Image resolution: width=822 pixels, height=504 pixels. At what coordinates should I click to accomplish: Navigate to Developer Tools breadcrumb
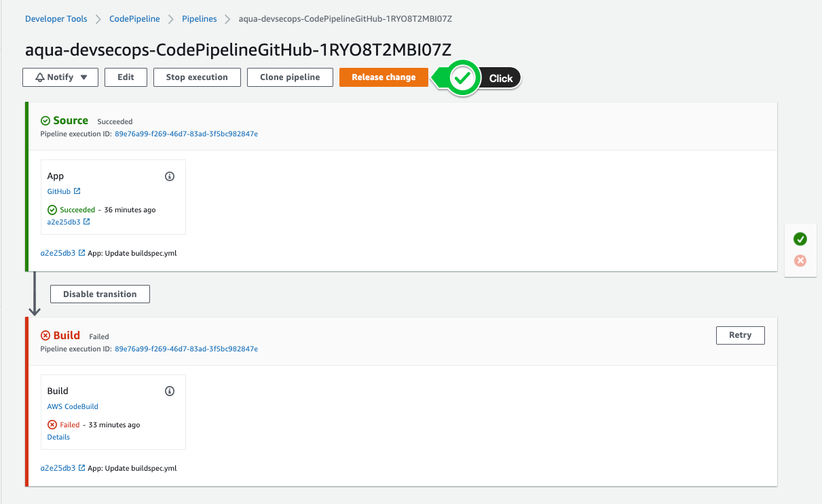56,19
